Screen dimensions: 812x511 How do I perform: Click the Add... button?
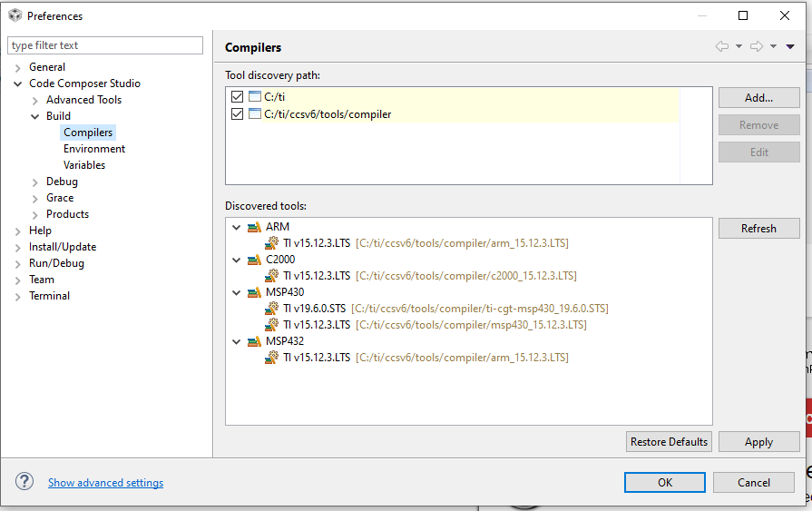[x=758, y=97]
